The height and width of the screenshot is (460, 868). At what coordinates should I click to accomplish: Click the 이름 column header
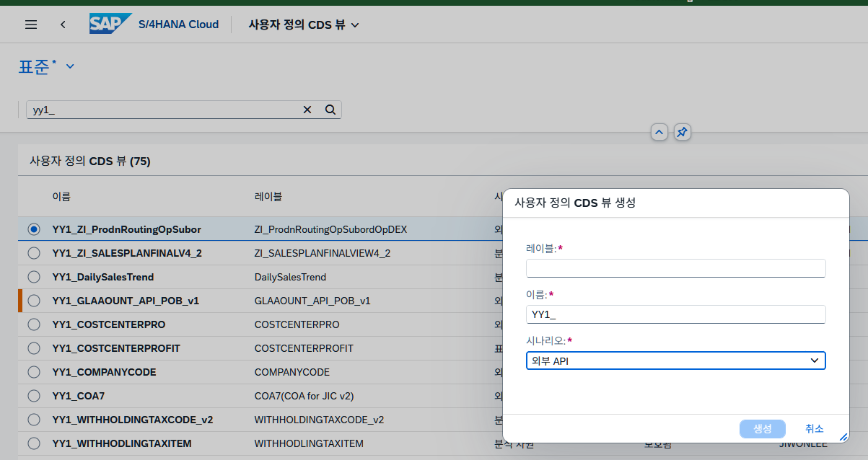[61, 196]
